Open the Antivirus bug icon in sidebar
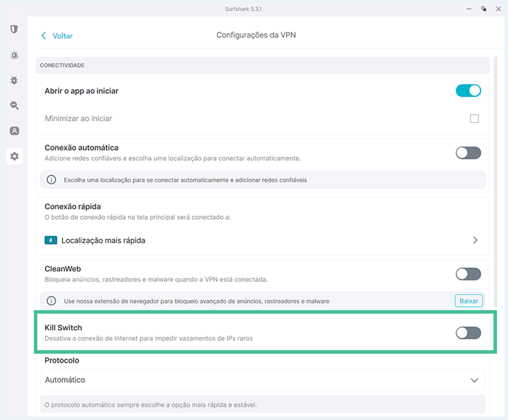508x420 pixels. tap(14, 80)
